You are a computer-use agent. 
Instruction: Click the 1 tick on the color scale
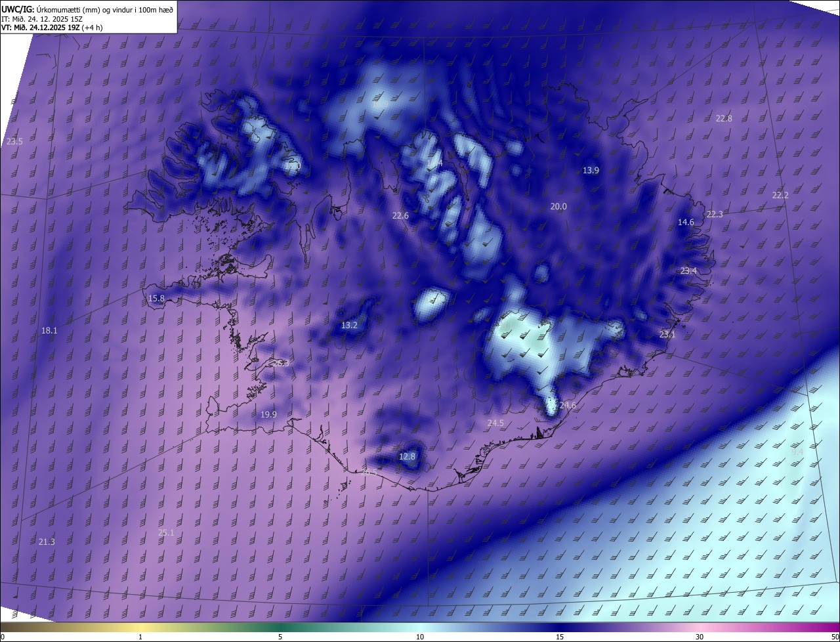coord(140,637)
